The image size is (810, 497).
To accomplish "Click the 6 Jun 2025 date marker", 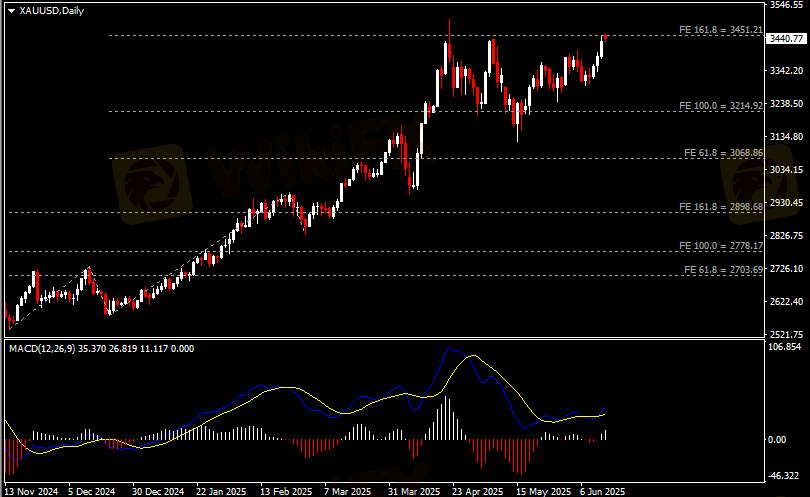I will (602, 491).
